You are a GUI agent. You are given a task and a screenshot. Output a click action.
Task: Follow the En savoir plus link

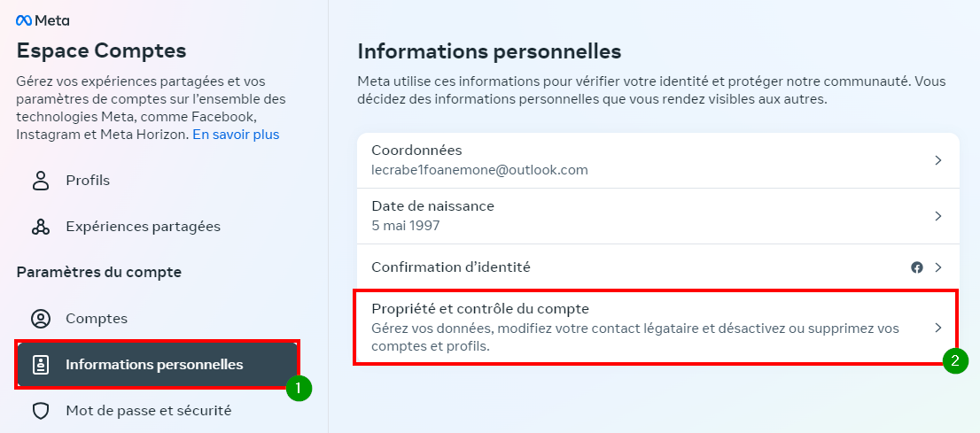point(236,135)
